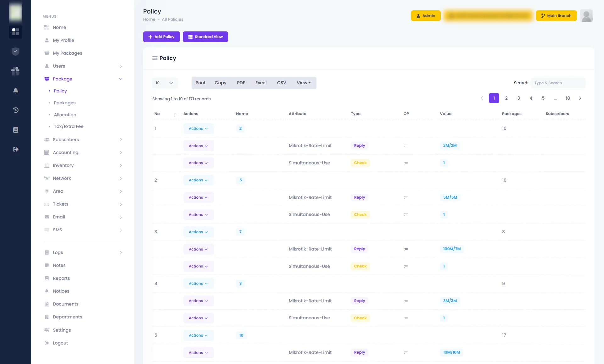Open notifications bell icon in left rail
Viewport: 604px width, 364px height.
[15, 91]
